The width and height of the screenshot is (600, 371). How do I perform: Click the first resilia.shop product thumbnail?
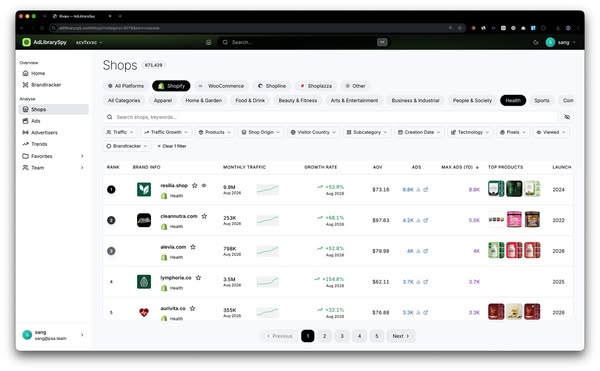[x=496, y=189]
